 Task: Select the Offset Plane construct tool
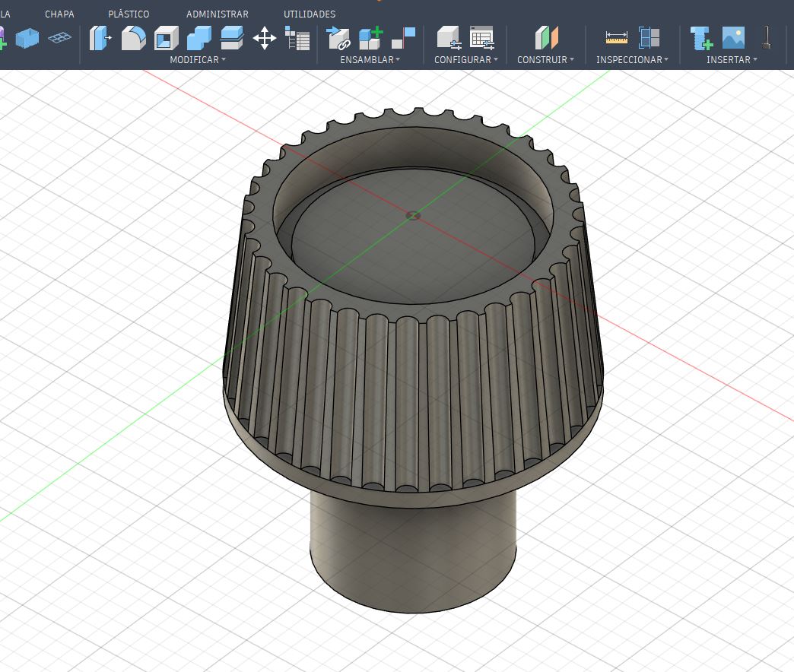[x=546, y=38]
